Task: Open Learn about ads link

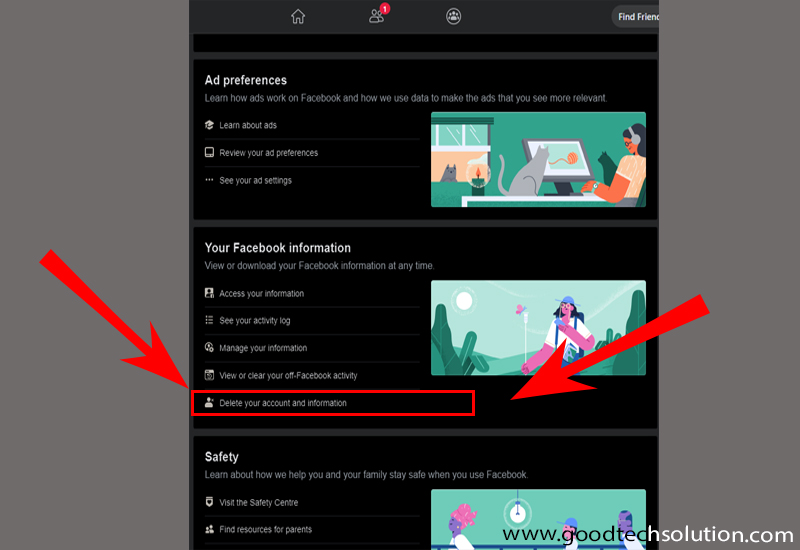Action: click(248, 125)
